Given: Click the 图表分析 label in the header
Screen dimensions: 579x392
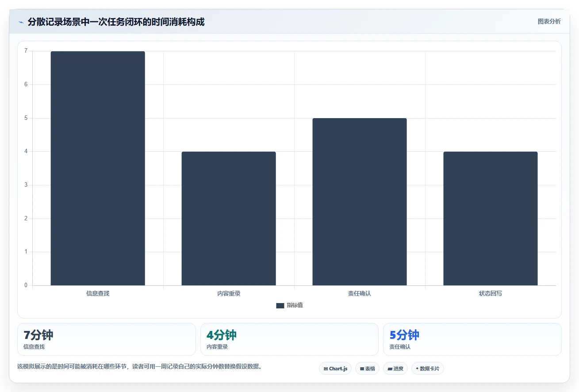Looking at the screenshot, I should pos(549,21).
